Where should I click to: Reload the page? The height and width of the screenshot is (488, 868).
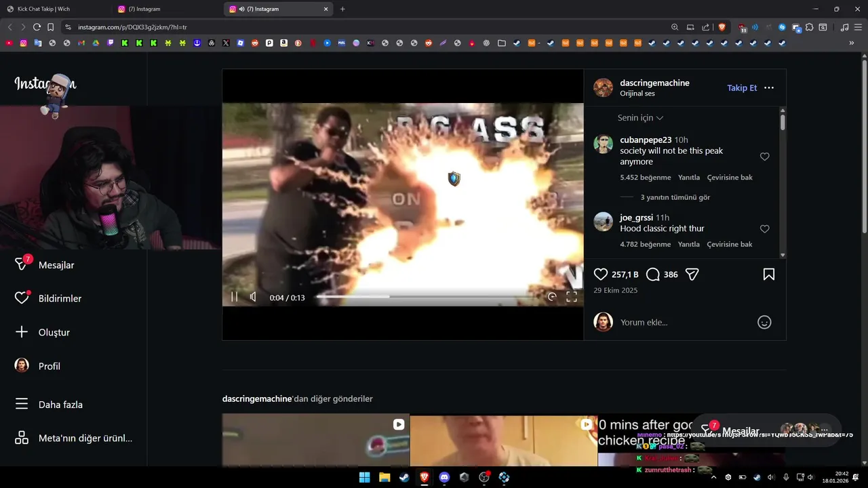point(37,27)
